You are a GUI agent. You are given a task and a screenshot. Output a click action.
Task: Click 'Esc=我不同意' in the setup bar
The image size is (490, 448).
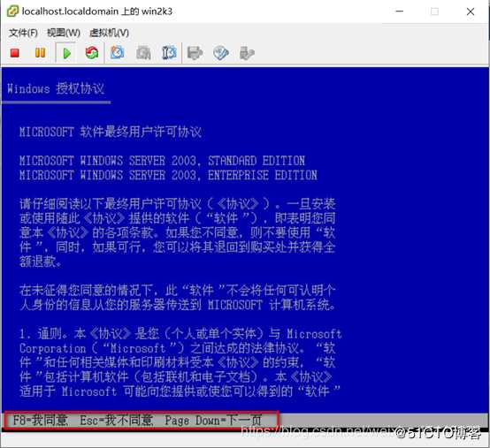pos(116,421)
